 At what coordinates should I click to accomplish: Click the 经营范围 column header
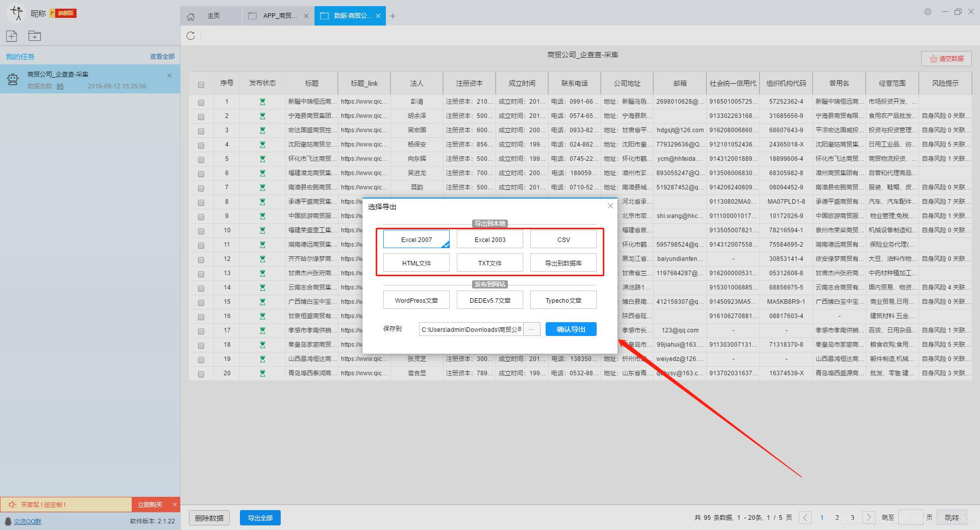pyautogui.click(x=892, y=83)
